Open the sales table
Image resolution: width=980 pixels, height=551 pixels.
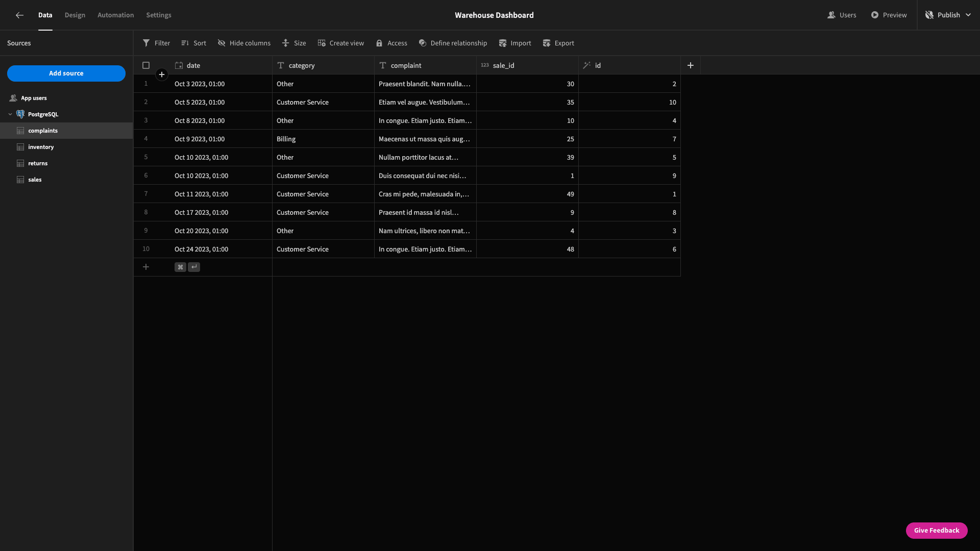pos(66,180)
